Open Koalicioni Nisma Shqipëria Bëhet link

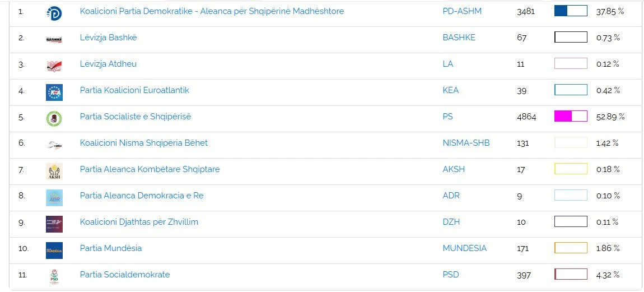point(143,143)
